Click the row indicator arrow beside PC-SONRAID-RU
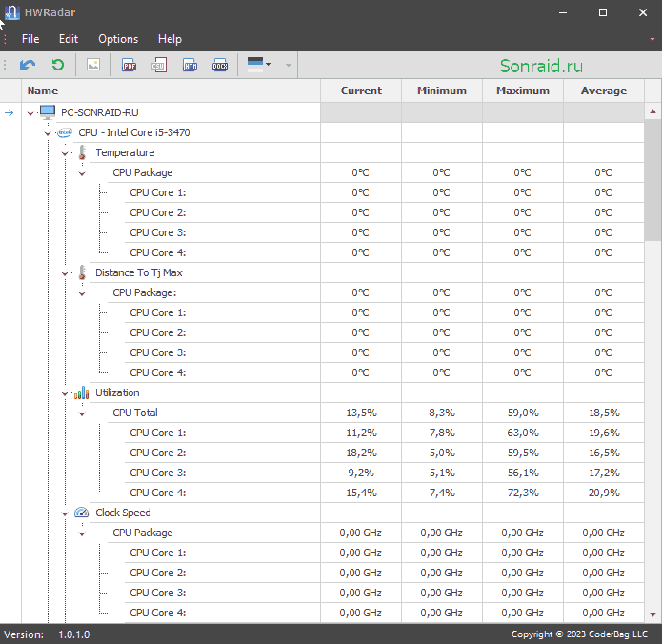 [9, 112]
